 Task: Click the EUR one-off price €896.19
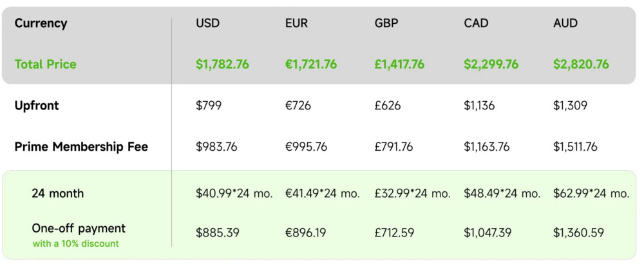click(306, 232)
